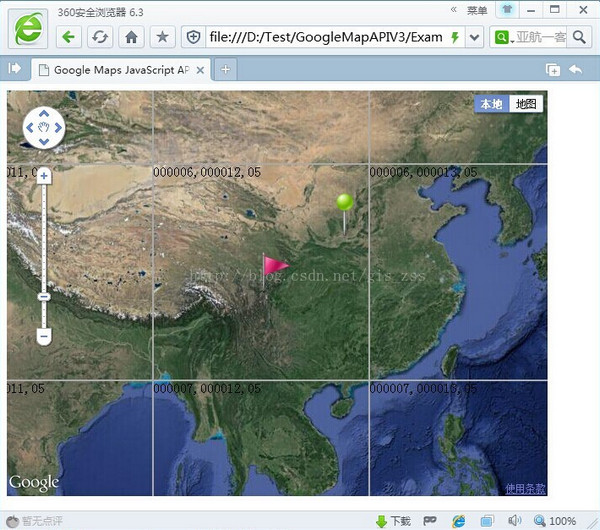Focus the search input box
This screenshot has width=600, height=530.
541,37
